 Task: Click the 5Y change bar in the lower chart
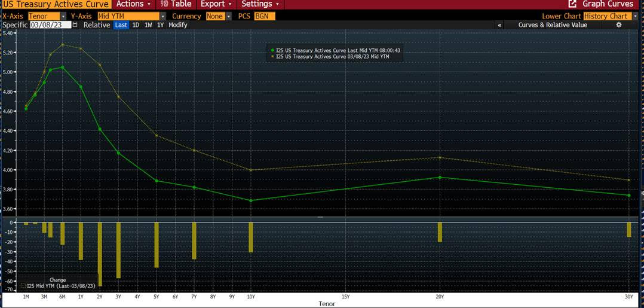157,245
